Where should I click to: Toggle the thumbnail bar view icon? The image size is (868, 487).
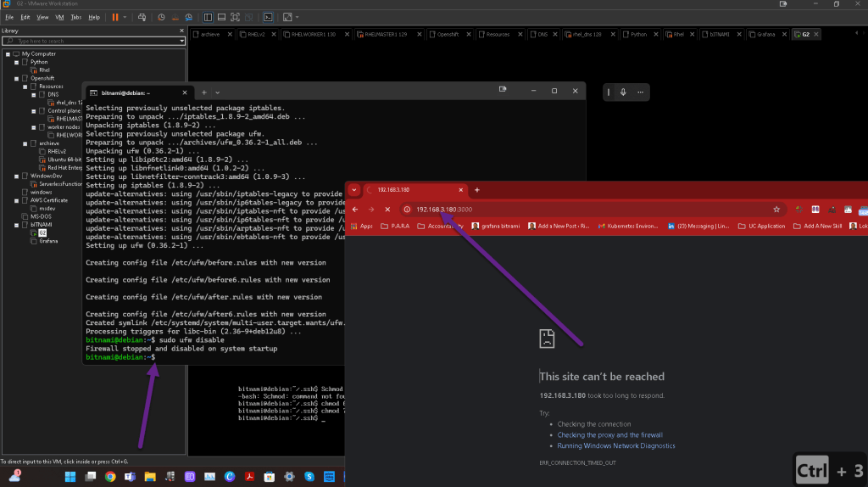pos(221,17)
